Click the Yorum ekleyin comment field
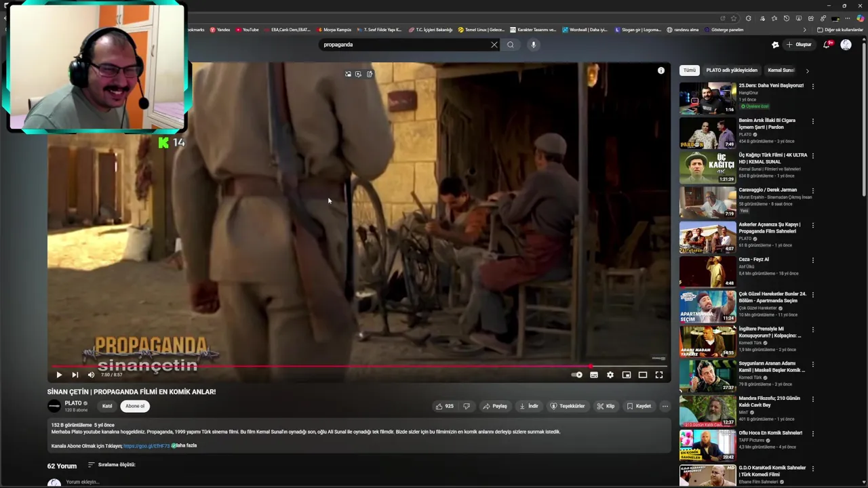The height and width of the screenshot is (488, 868). click(83, 482)
